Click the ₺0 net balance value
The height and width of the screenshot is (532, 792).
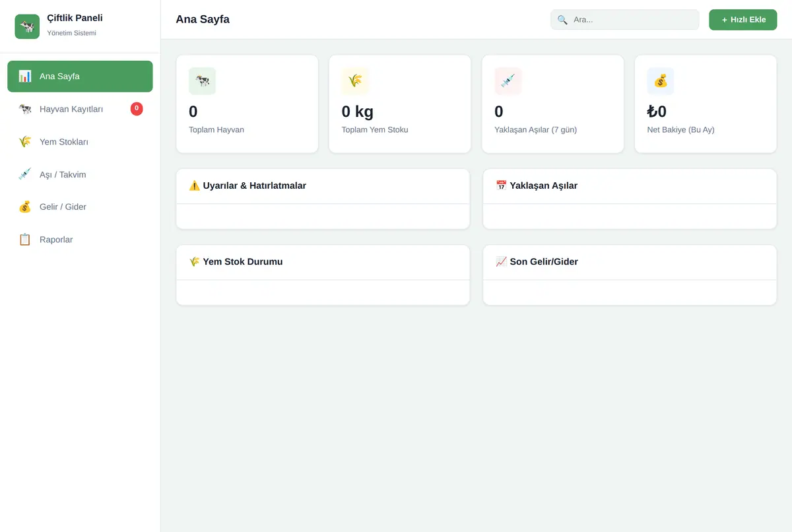coord(657,112)
